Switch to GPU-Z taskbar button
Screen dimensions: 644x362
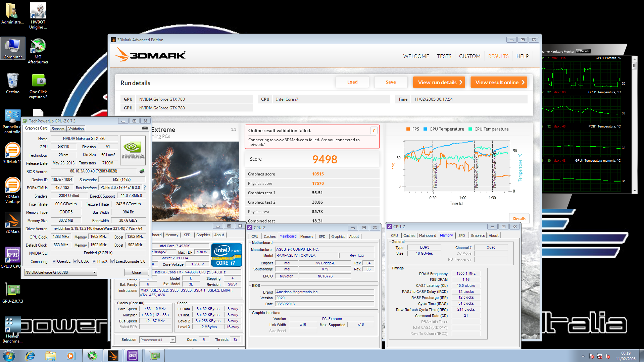tap(155, 356)
